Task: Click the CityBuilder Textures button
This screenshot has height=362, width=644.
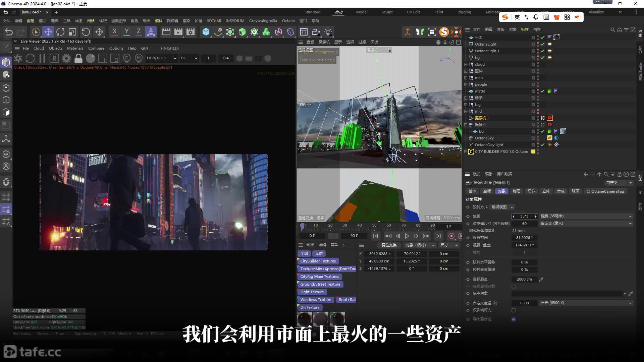Action: (318, 261)
